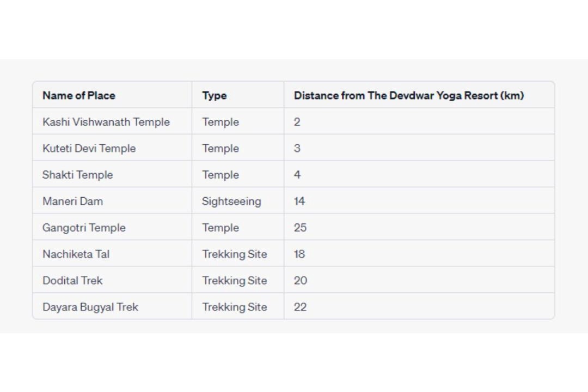Click the Dayara Bugyal Trek entry
This screenshot has width=588, height=392.
pos(90,307)
